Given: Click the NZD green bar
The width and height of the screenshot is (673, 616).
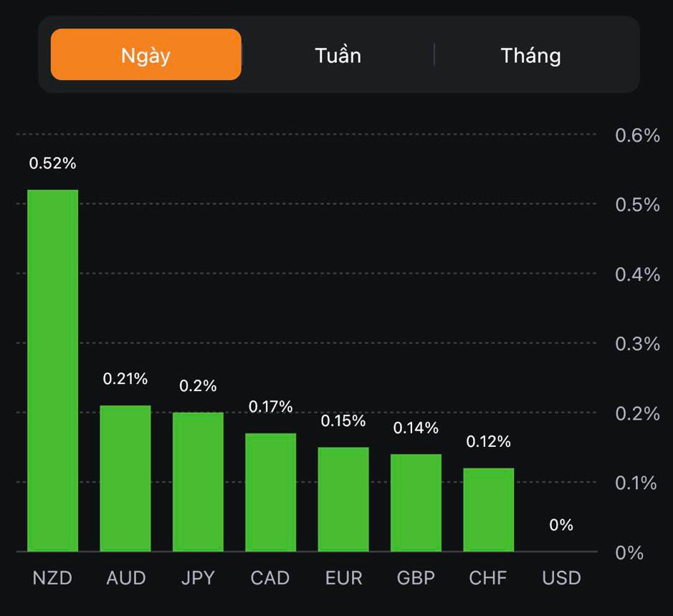Looking at the screenshot, I should click(53, 370).
